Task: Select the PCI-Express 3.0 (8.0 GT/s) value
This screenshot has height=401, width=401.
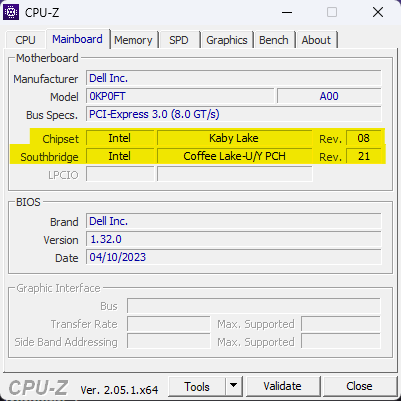Action: coord(234,114)
